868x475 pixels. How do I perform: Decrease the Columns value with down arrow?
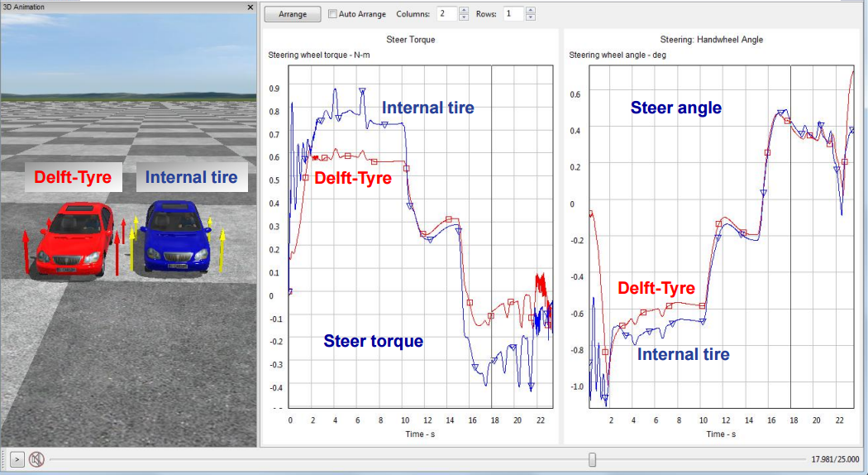click(464, 17)
